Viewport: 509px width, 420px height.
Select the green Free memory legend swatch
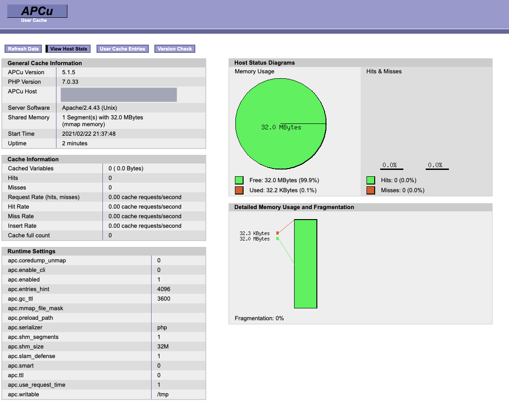(x=239, y=180)
